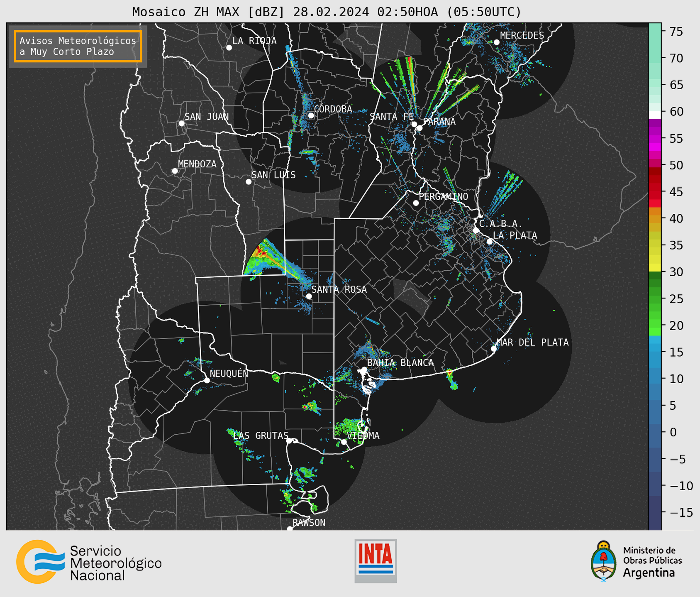Click the SAN JUAN city marker dot
The image size is (700, 597).
point(181,123)
